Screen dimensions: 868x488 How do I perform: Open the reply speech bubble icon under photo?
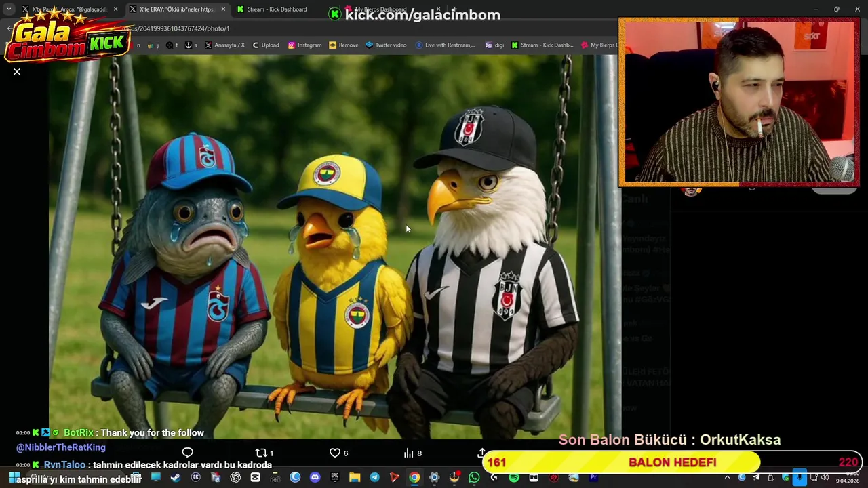(x=188, y=453)
